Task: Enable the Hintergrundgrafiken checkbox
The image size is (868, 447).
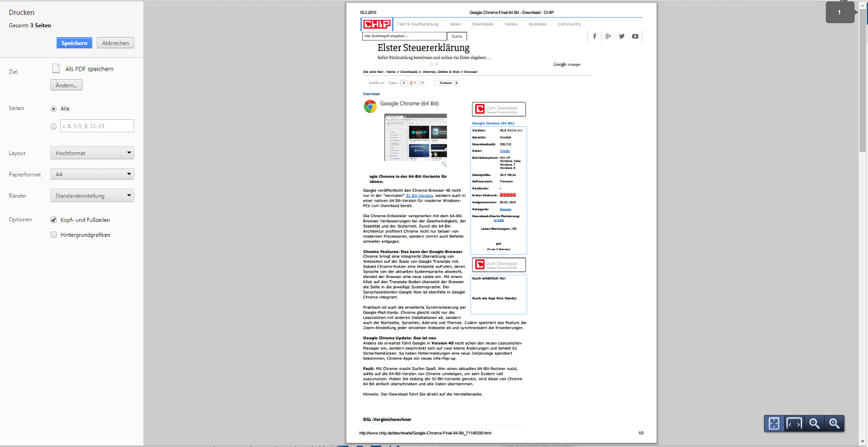Action: click(x=54, y=235)
